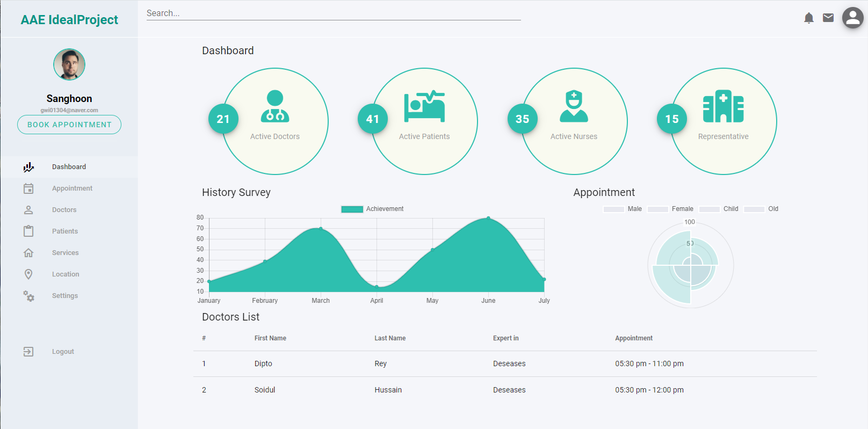Toggle the Female legend item
Screen dimensions: 868x429
(x=670, y=209)
